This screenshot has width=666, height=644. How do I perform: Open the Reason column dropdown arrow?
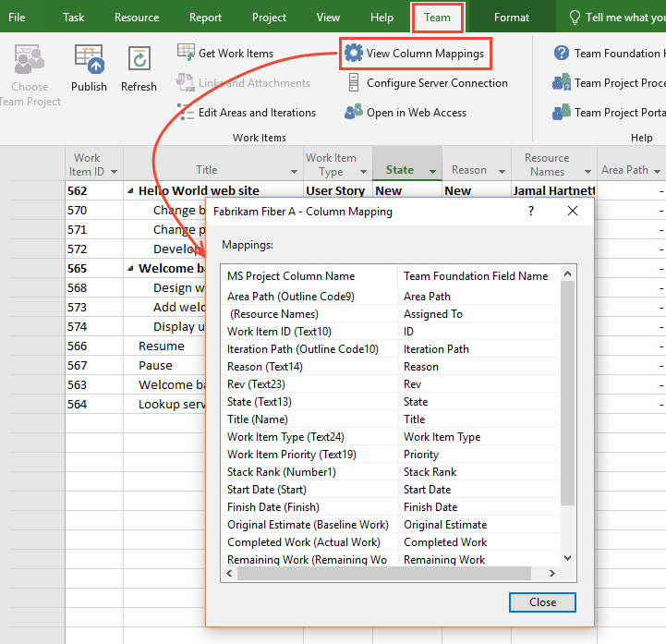coord(502,172)
